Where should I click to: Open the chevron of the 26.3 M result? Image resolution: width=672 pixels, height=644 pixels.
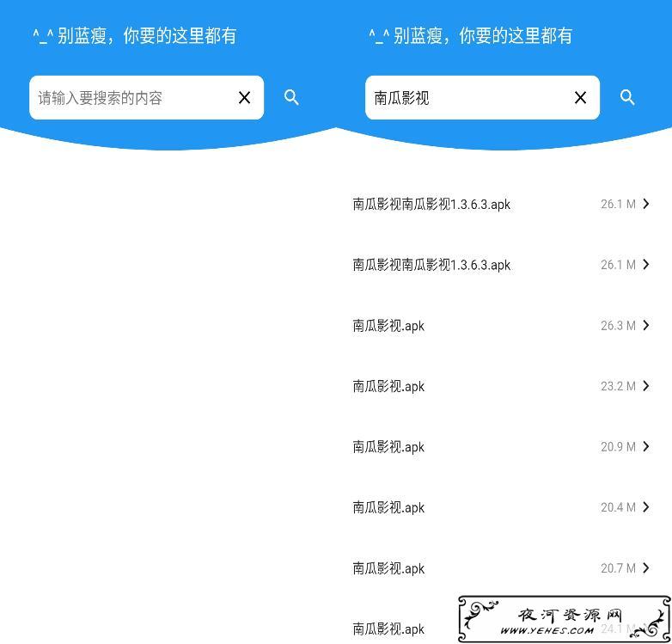point(646,325)
